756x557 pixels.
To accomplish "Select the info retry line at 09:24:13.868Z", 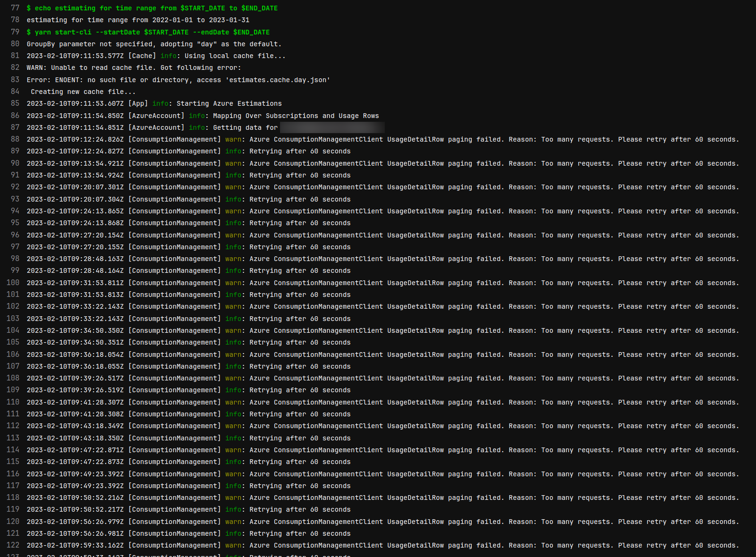I will click(188, 223).
